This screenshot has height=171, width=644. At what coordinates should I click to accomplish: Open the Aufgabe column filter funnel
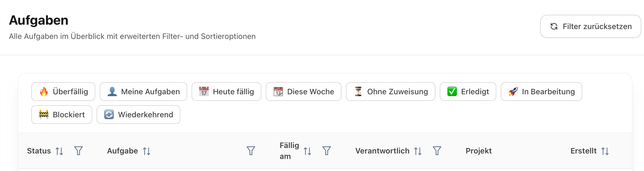pyautogui.click(x=251, y=151)
